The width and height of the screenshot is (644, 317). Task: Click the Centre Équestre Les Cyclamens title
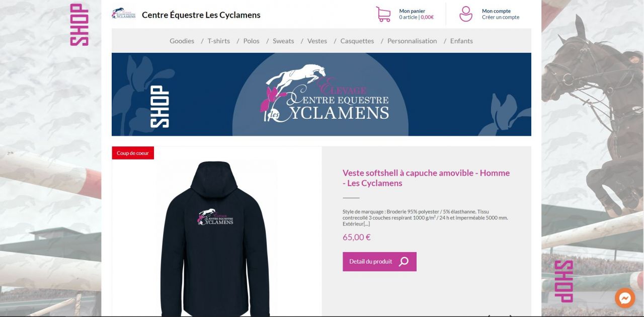tap(201, 15)
